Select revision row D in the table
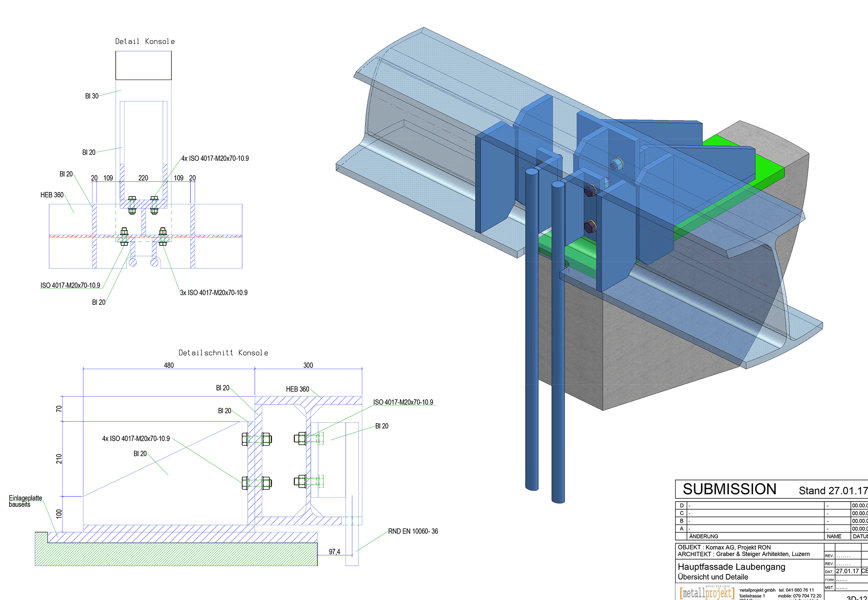The width and height of the screenshot is (868, 600). point(682,506)
